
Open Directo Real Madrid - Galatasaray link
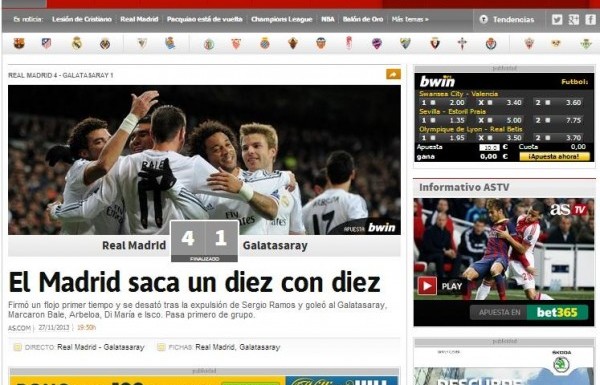click(x=101, y=347)
